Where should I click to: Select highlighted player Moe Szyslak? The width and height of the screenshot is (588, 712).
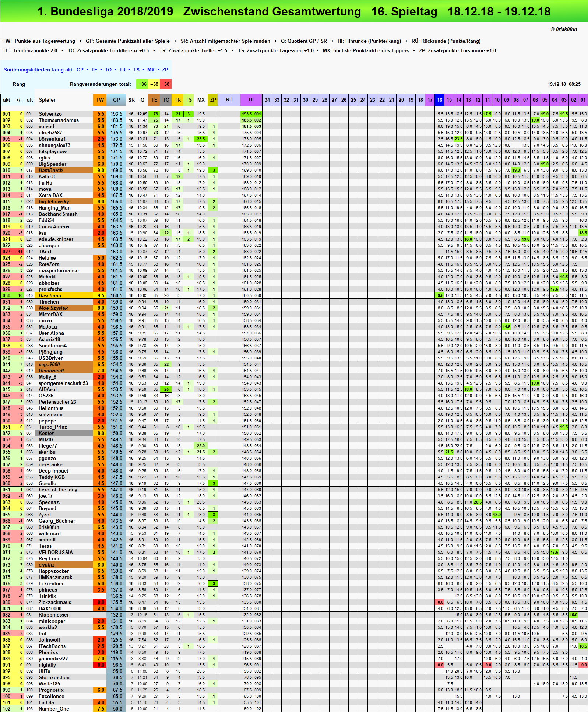53,308
